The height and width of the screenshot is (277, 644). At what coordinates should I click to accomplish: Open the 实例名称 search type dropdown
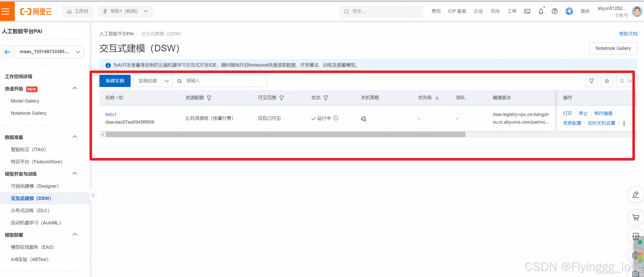click(153, 81)
